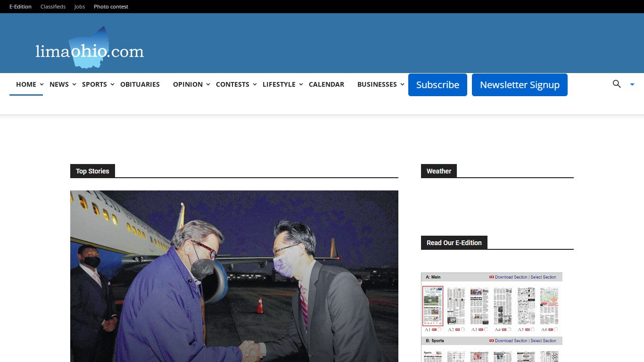Tick the checkbox for page A3

click(486, 329)
